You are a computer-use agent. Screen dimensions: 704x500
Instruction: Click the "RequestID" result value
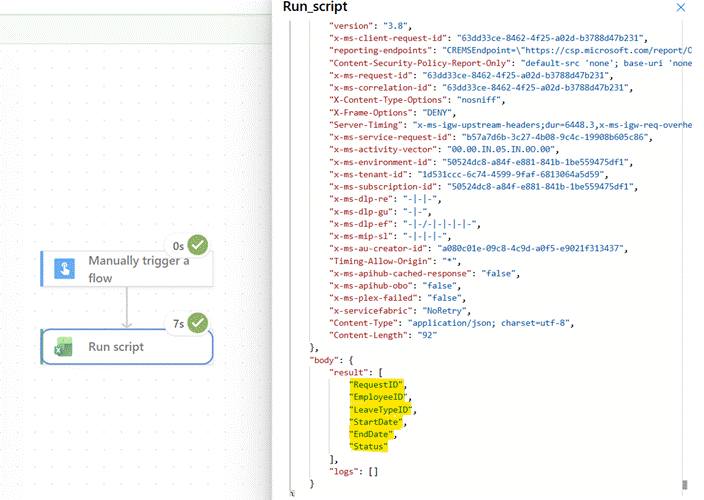click(x=377, y=385)
